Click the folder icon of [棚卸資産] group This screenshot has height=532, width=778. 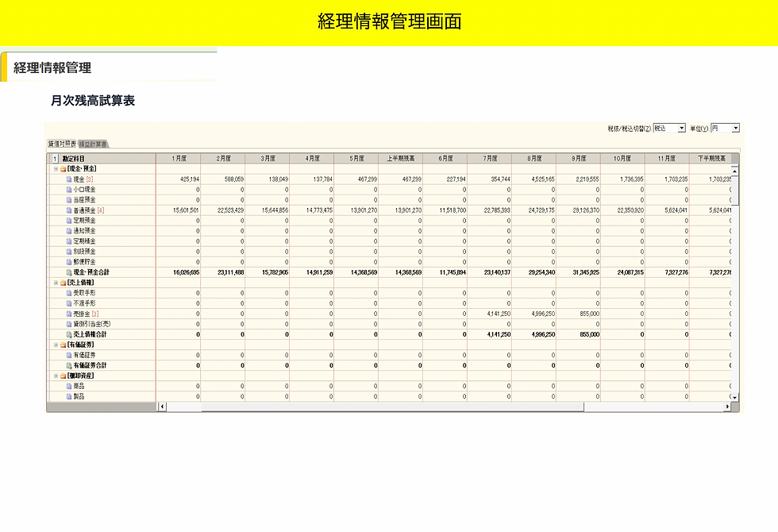(x=63, y=376)
